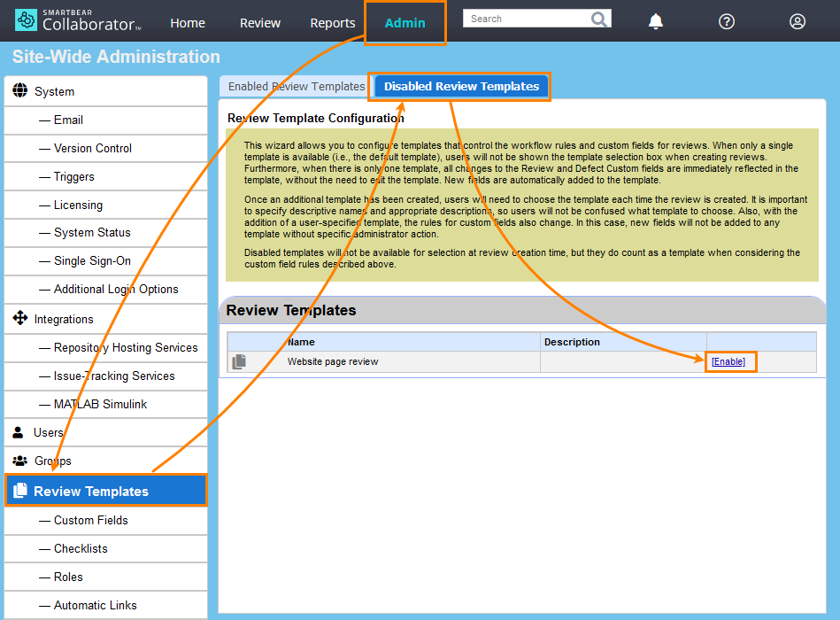Open Single Sign-On settings
This screenshot has height=620, width=840.
tap(92, 260)
